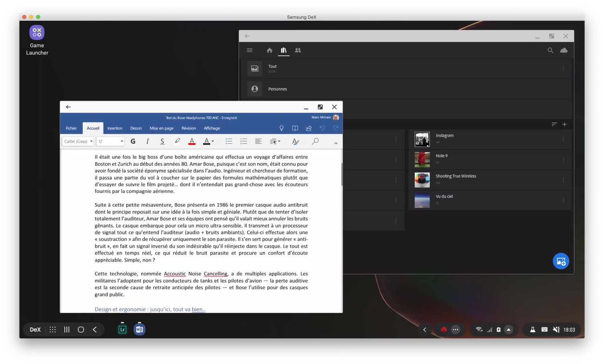Apply the red font color
This screenshot has height=364, width=604.
click(x=192, y=141)
